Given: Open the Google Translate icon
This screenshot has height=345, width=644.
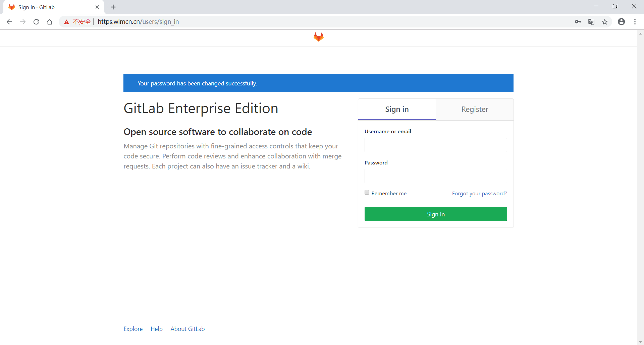Looking at the screenshot, I should [591, 21].
